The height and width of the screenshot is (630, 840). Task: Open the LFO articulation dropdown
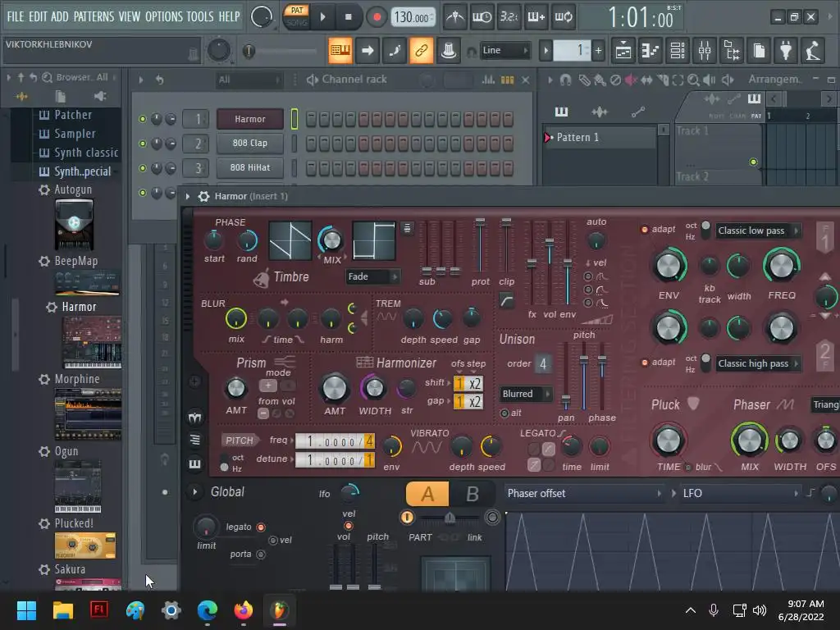tap(741, 493)
